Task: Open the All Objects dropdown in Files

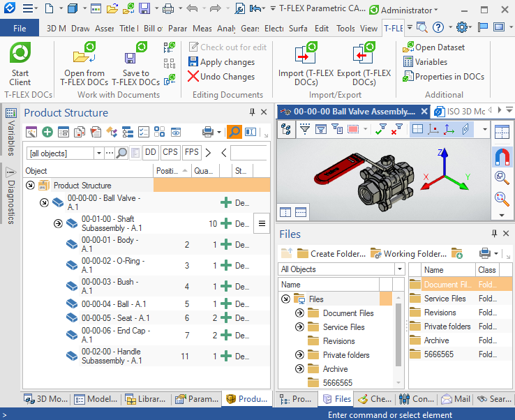Action: 399,269
